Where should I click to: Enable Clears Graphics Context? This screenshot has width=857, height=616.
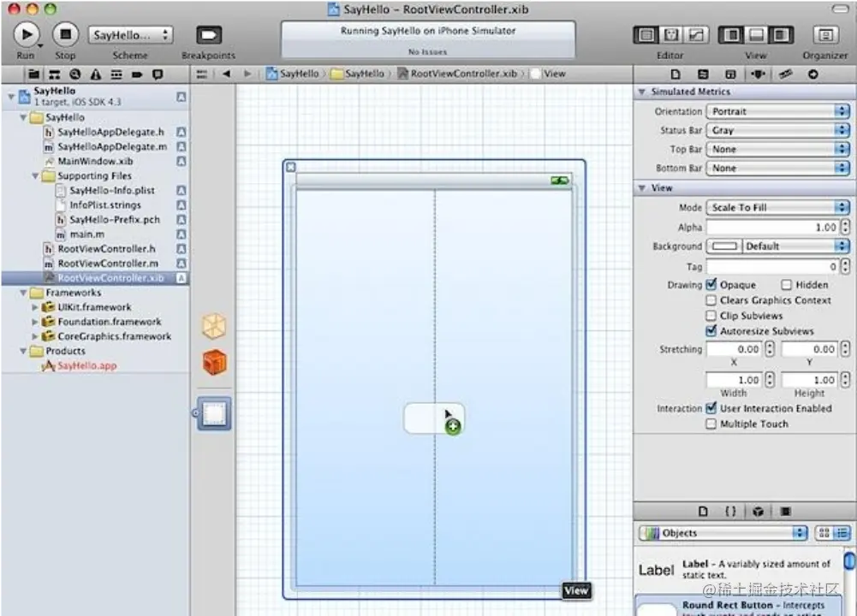click(x=711, y=299)
